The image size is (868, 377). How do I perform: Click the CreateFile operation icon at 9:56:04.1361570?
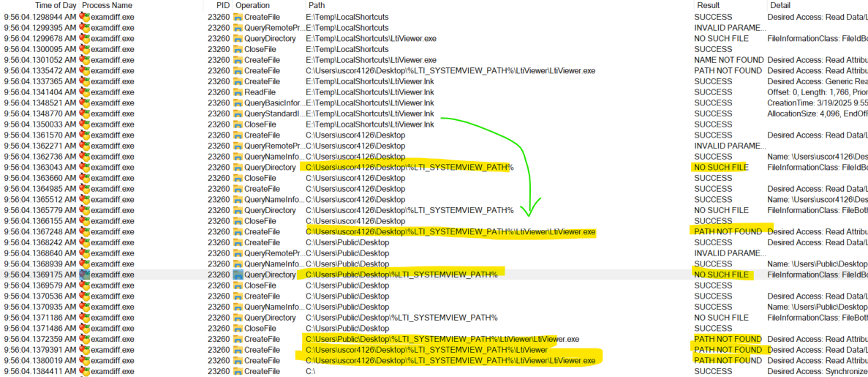(238, 135)
